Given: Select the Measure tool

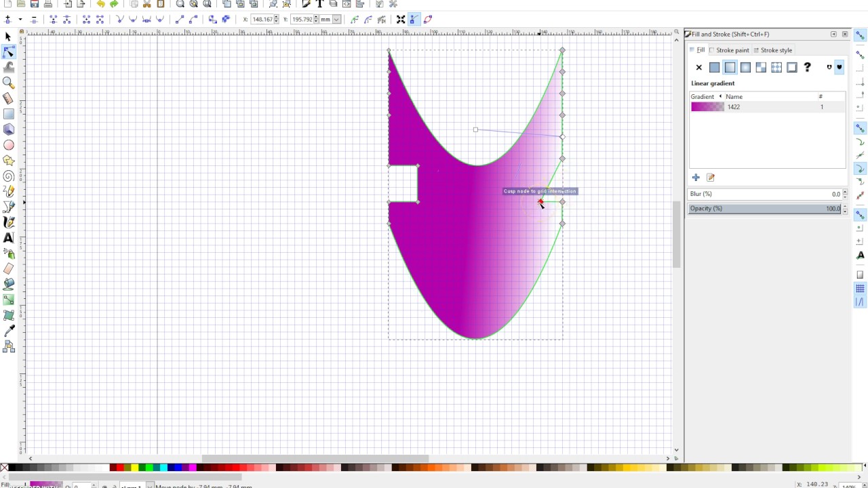Looking at the screenshot, I should point(8,98).
